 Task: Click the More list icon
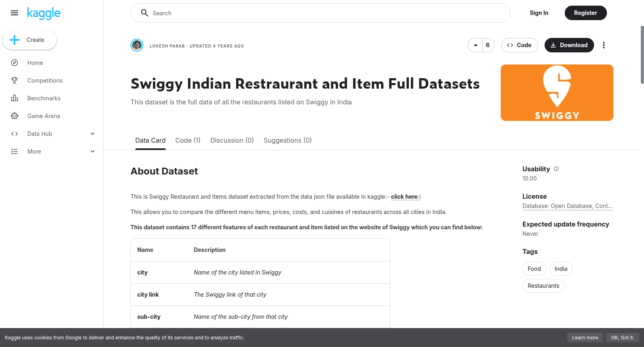click(x=14, y=152)
